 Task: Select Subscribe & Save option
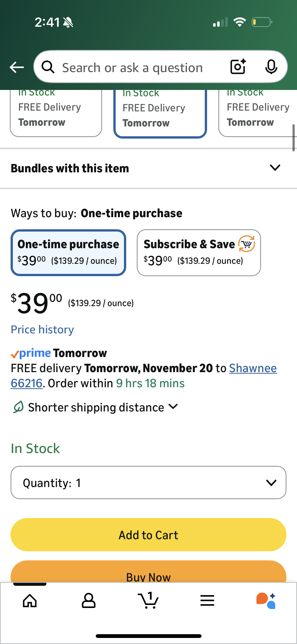199,252
